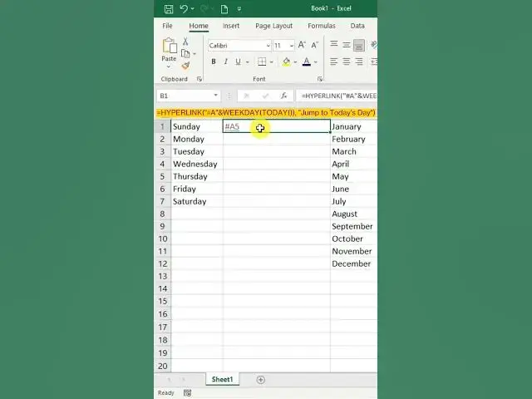The image size is (532, 399).
Task: Toggle Italic formatting
Action: click(x=225, y=62)
